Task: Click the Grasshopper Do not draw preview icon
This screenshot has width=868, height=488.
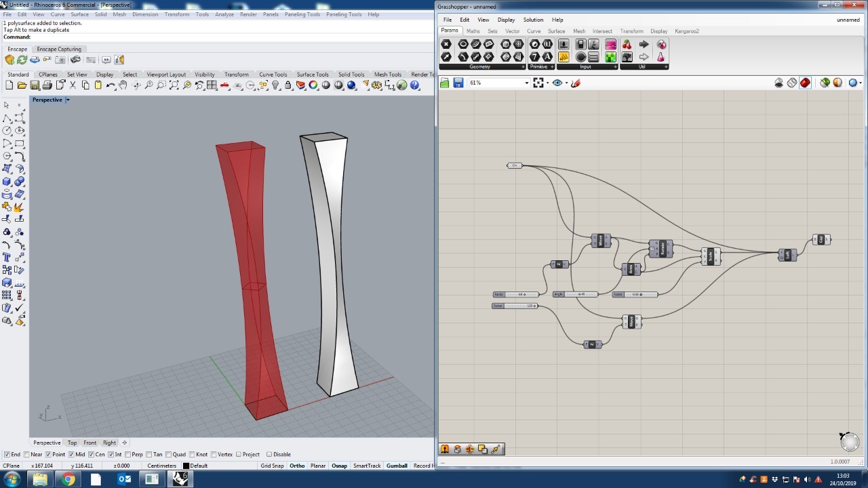Action: pyautogui.click(x=778, y=83)
